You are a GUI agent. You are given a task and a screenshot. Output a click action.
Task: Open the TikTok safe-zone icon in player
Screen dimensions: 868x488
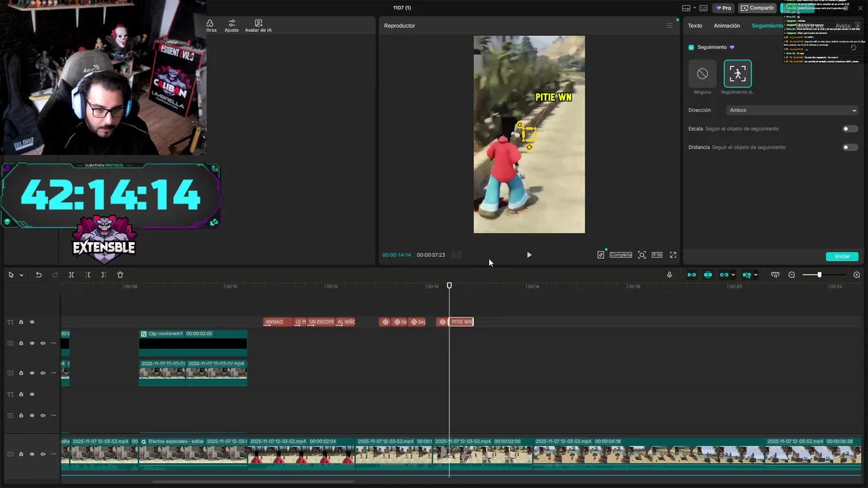601,255
